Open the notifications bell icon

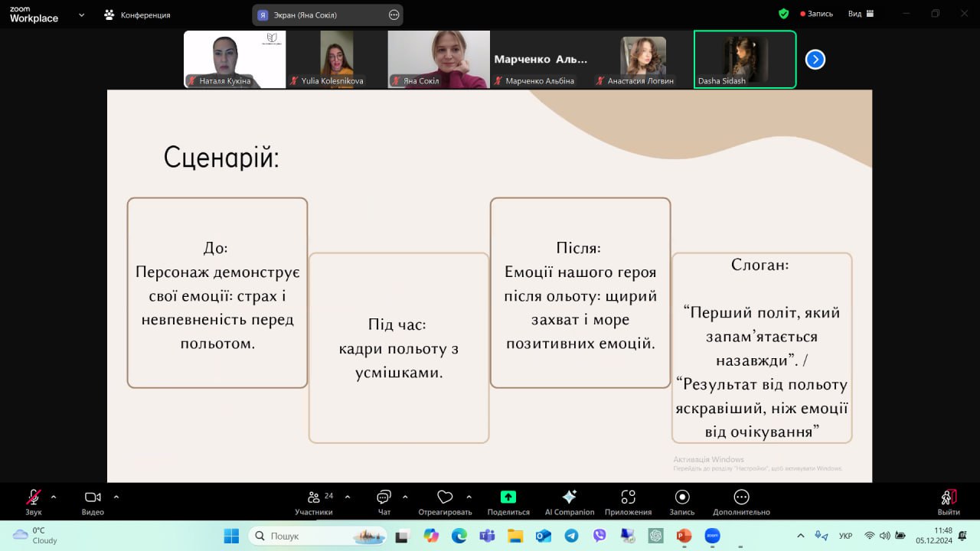[963, 536]
